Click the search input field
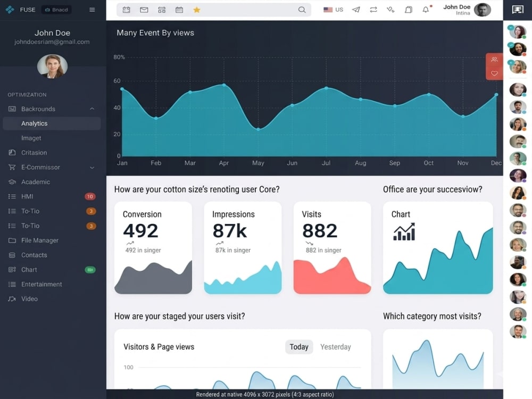This screenshot has height=399, width=532. pos(214,10)
